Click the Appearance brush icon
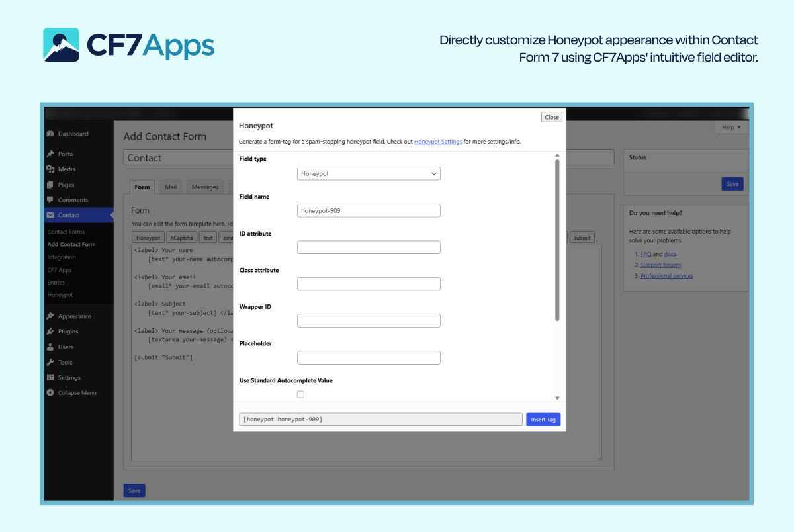 pos(50,316)
